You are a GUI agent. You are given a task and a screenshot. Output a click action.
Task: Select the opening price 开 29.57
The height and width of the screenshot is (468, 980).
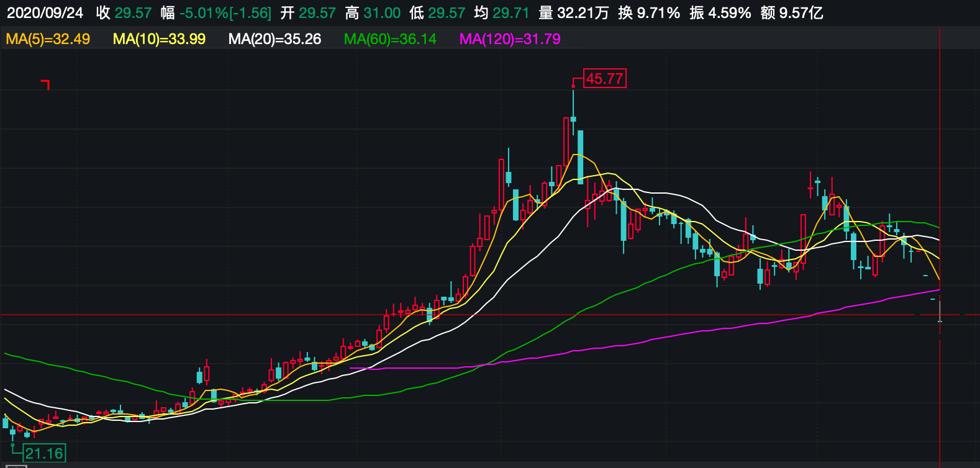coord(307,13)
